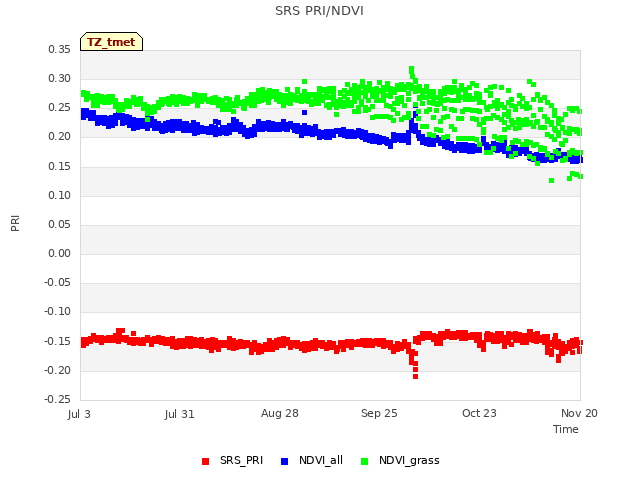Click the green NDVI_grass legend swatch
This screenshot has height=480, width=640.
tap(364, 461)
